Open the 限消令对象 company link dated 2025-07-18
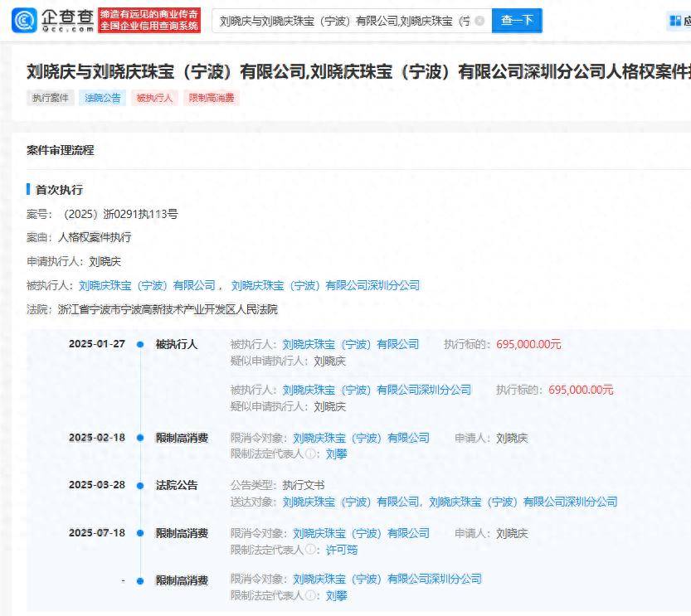 click(x=362, y=533)
